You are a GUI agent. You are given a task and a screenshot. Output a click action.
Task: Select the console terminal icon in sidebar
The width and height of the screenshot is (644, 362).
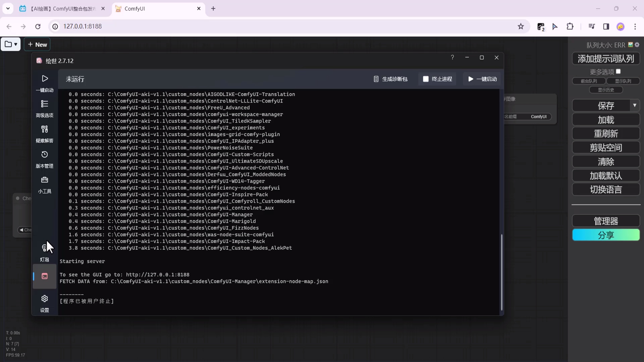[45, 276]
